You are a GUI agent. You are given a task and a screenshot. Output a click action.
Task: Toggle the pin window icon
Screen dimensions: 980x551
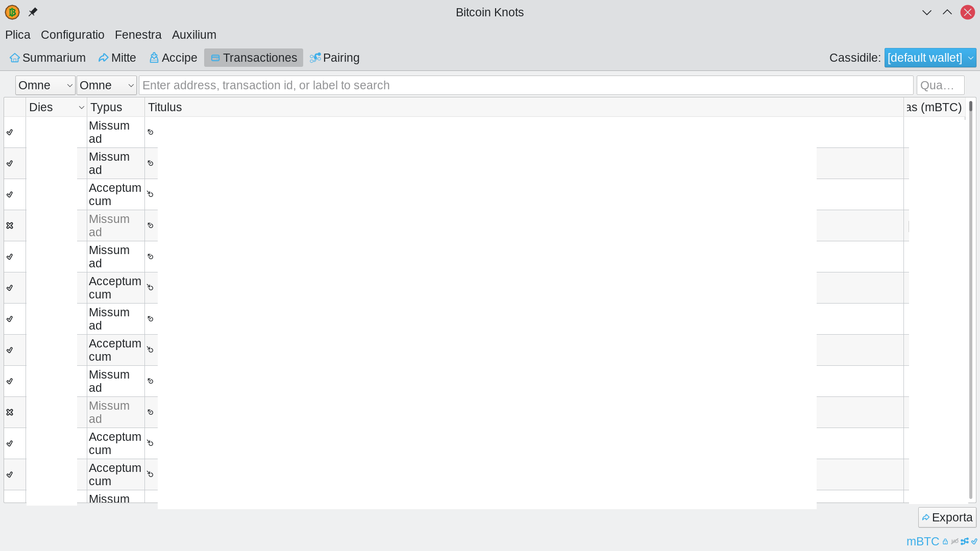click(33, 12)
